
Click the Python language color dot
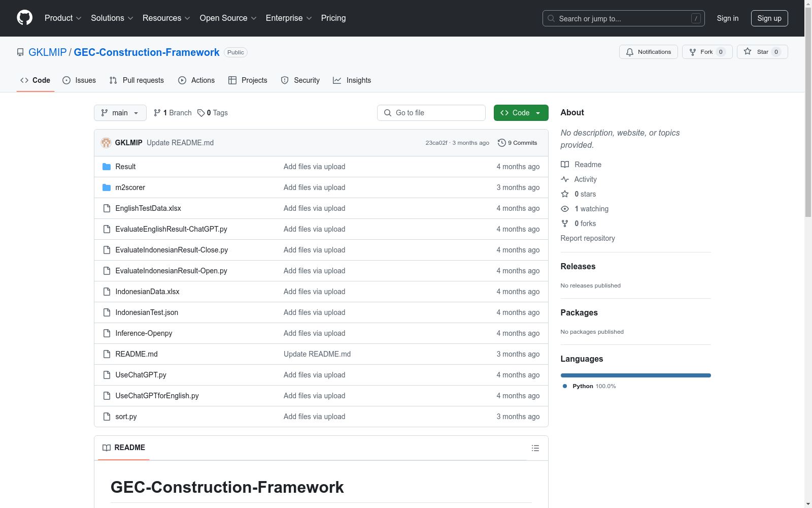coord(565,386)
